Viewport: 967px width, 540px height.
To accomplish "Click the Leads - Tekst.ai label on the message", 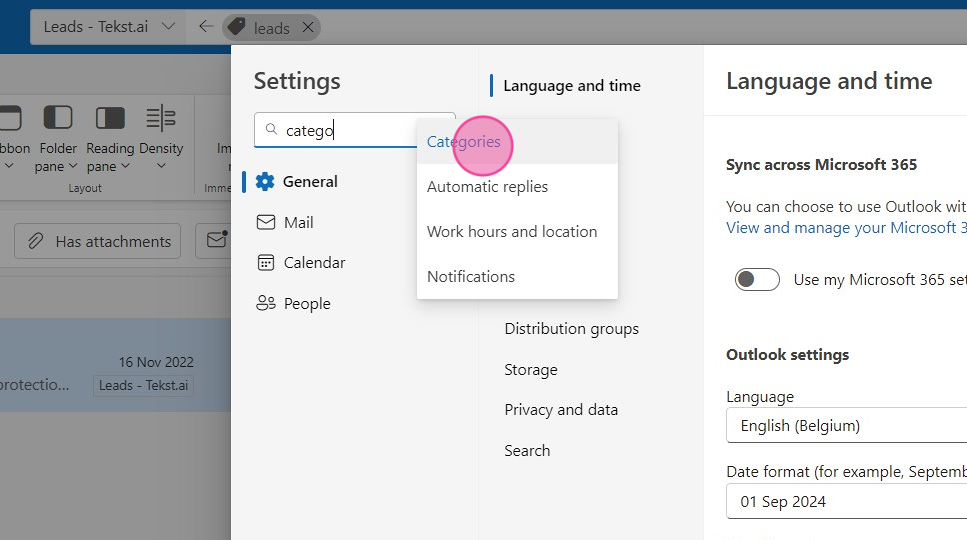I will click(x=143, y=385).
